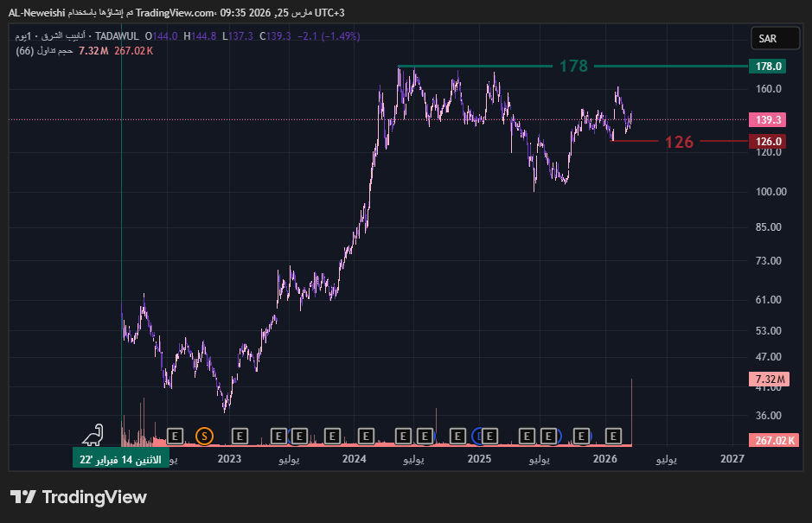The width and height of the screenshot is (812, 523).
Task: Click the TradingView logo at the bottom
Action: coord(79,497)
